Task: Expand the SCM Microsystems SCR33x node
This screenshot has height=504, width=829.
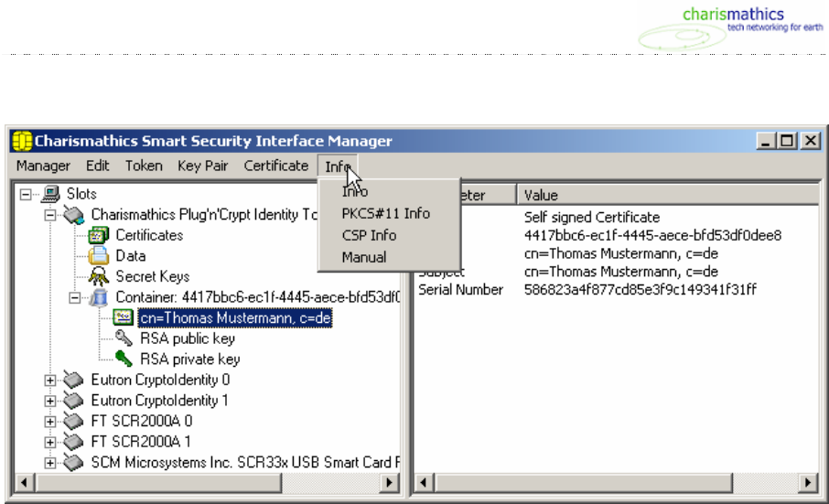Action: click(x=49, y=463)
